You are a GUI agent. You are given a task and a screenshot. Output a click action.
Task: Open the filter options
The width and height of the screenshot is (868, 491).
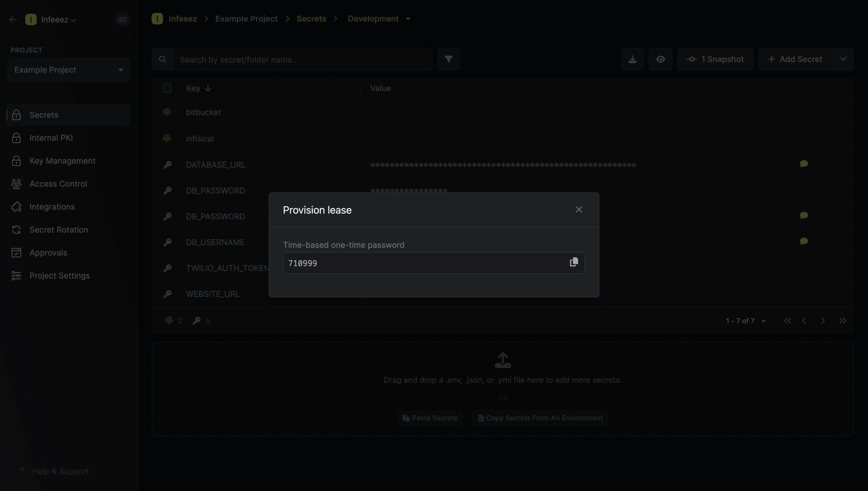click(x=448, y=59)
